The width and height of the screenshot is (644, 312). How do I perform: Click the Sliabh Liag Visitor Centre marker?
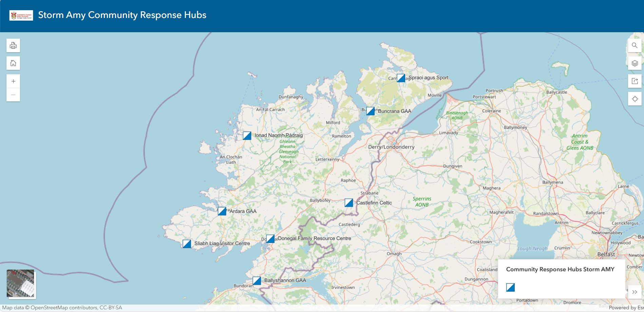pyautogui.click(x=187, y=244)
